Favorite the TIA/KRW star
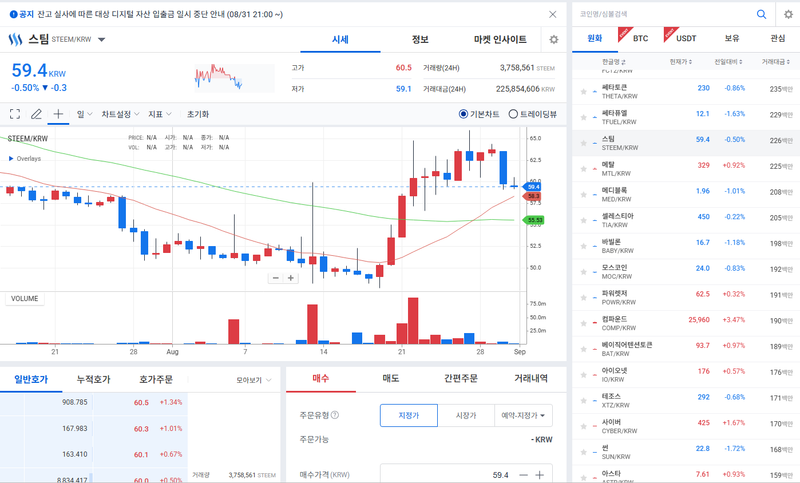 click(583, 220)
